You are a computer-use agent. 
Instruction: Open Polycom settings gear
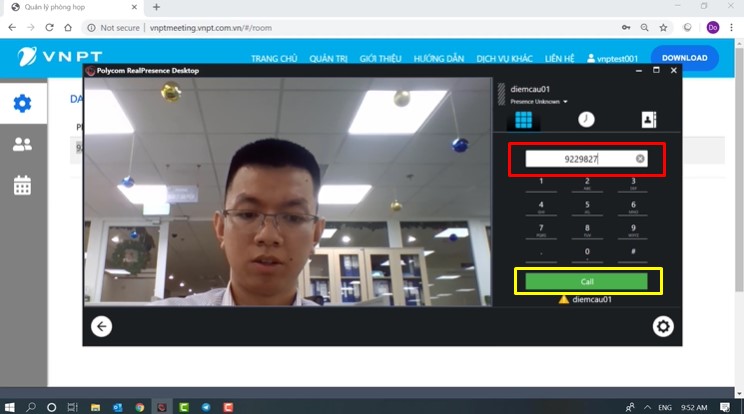(x=663, y=326)
